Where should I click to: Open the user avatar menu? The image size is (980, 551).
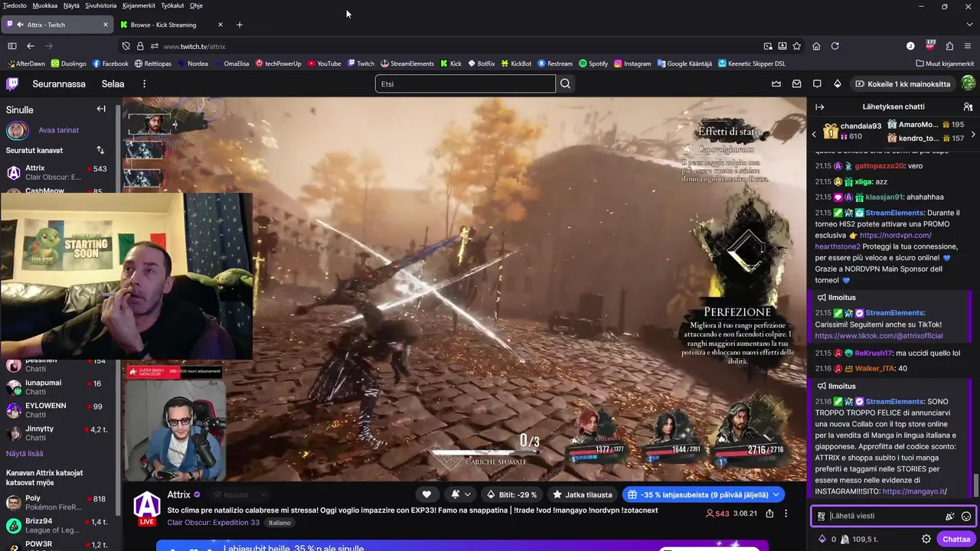point(968,83)
